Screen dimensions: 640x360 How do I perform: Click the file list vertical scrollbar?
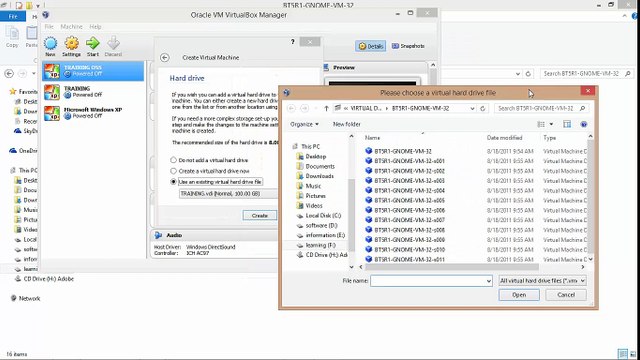[590, 196]
